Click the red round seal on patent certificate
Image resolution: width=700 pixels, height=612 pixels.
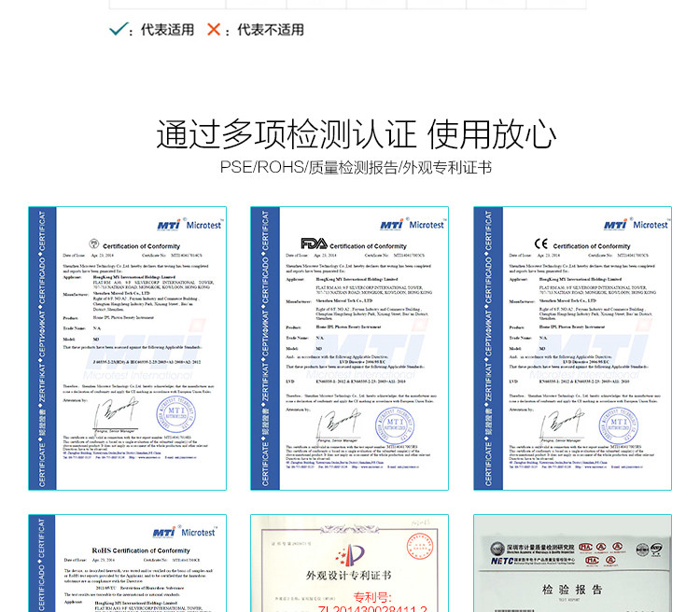(420, 547)
